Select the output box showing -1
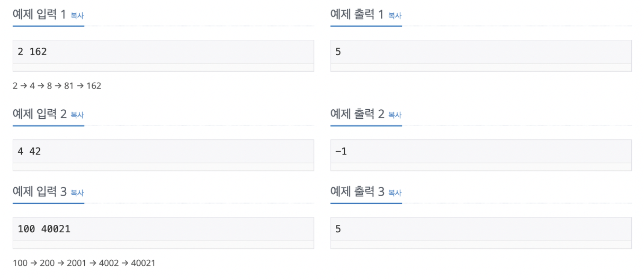Viewport: 644px width, 280px height. (481, 155)
